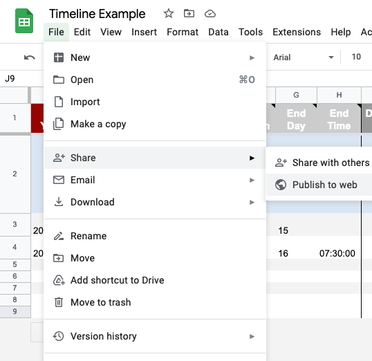Click the pencil icon beside Rename
Viewport: 372px width, 361px height.
click(x=59, y=236)
